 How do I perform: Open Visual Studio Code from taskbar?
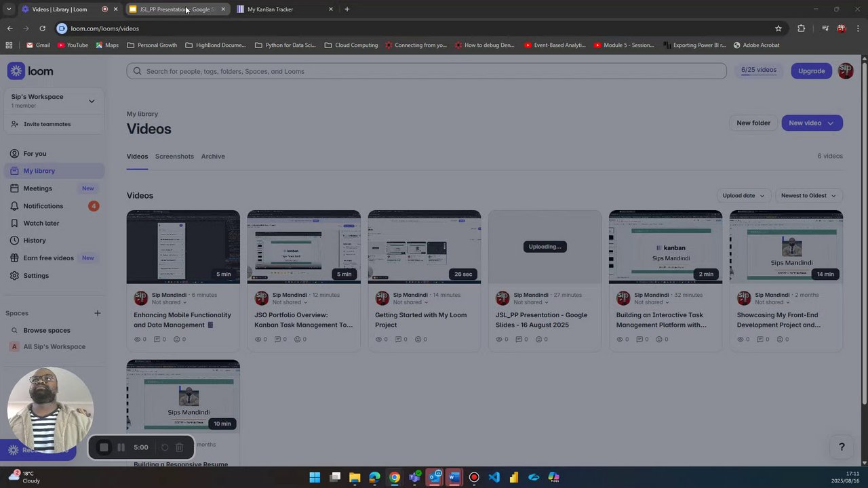(494, 477)
